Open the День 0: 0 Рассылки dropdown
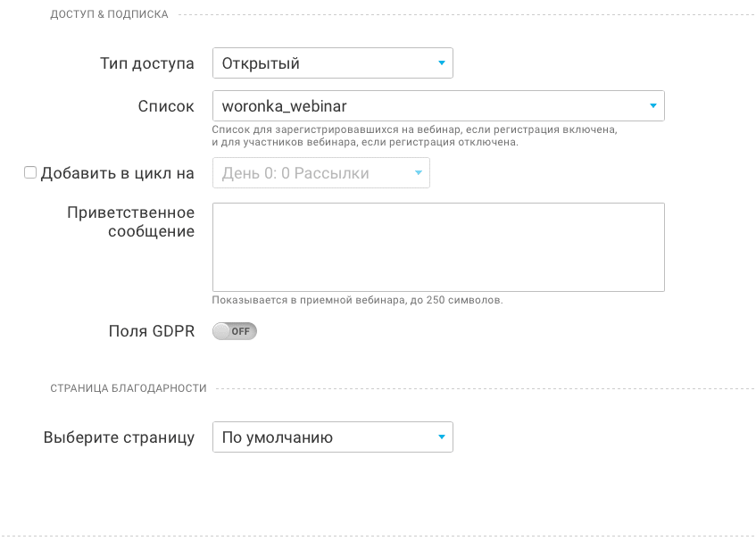 [321, 173]
